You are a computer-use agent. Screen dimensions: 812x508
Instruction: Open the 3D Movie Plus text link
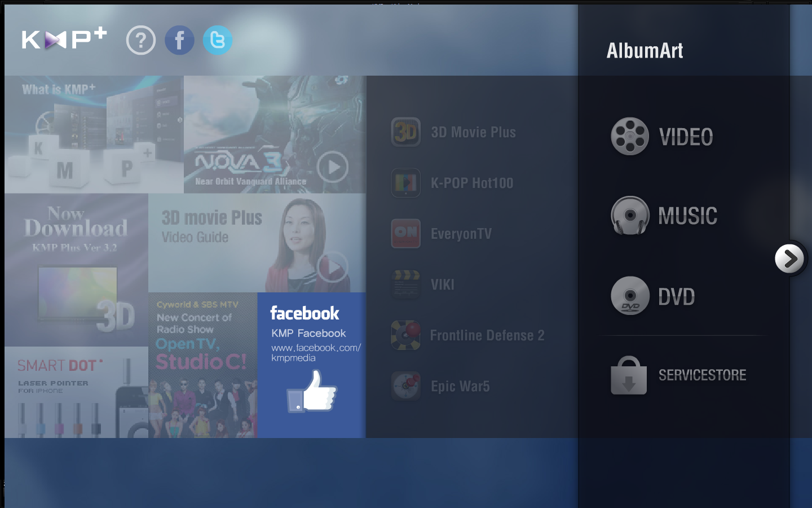point(474,132)
